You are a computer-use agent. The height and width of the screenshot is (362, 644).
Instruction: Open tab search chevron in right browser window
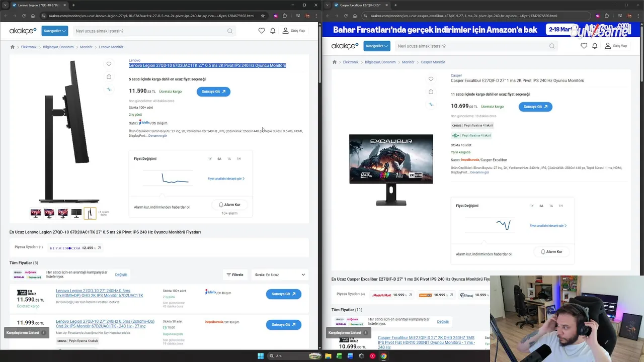pyautogui.click(x=328, y=5)
